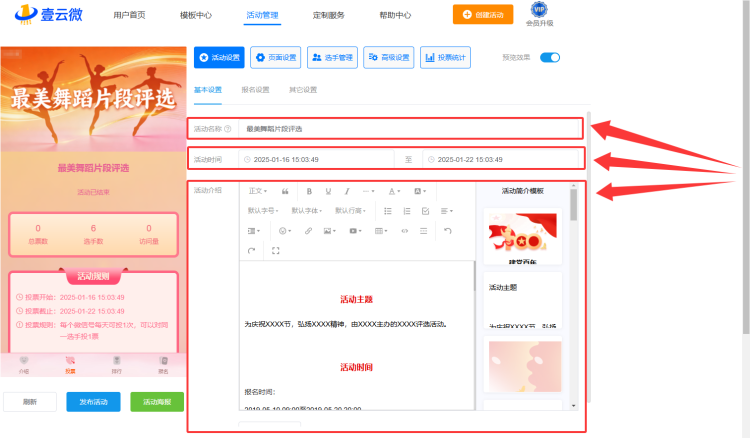Insert a hyperlink using the link icon
This screenshot has width=750, height=438.
308,231
